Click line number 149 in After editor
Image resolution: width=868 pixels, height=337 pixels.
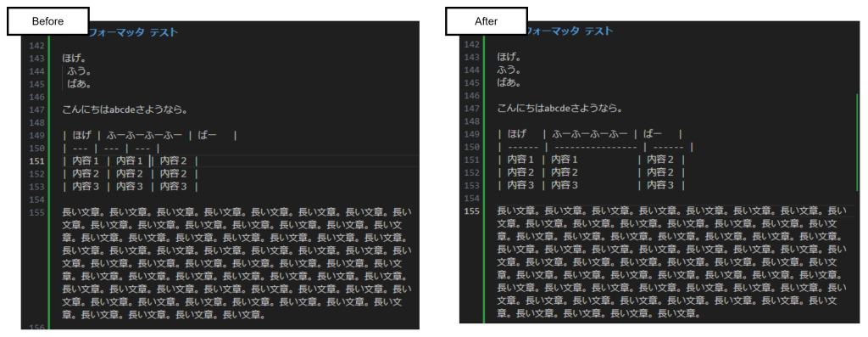click(471, 134)
